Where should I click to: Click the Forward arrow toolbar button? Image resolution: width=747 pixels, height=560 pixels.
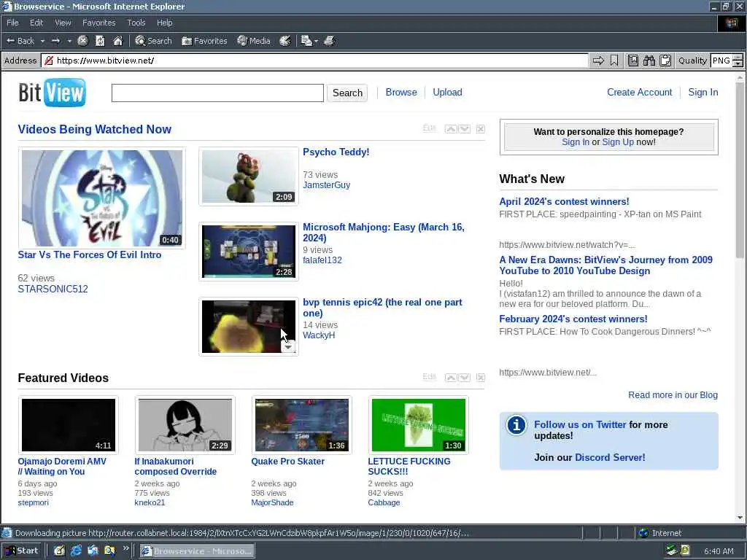[55, 41]
